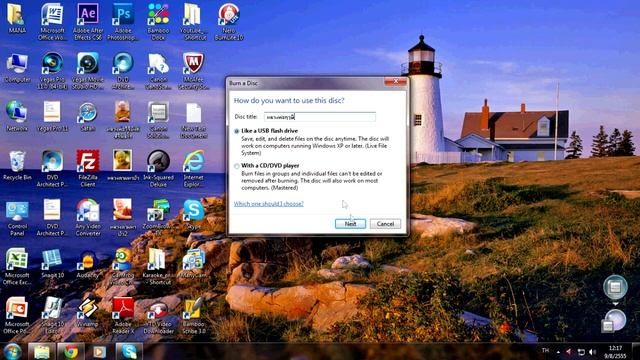Select the Vegas Movie Studio HD icon
Viewport: 640px width, 360px height.
[x=88, y=70]
